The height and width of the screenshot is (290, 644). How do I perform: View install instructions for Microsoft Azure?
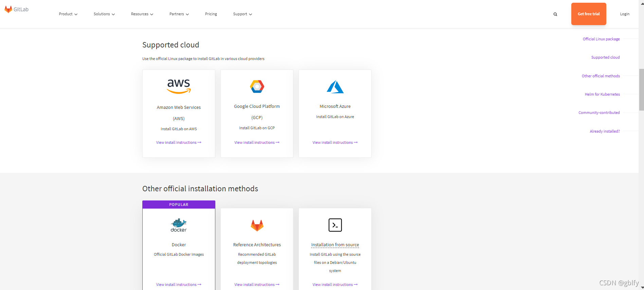(x=335, y=142)
